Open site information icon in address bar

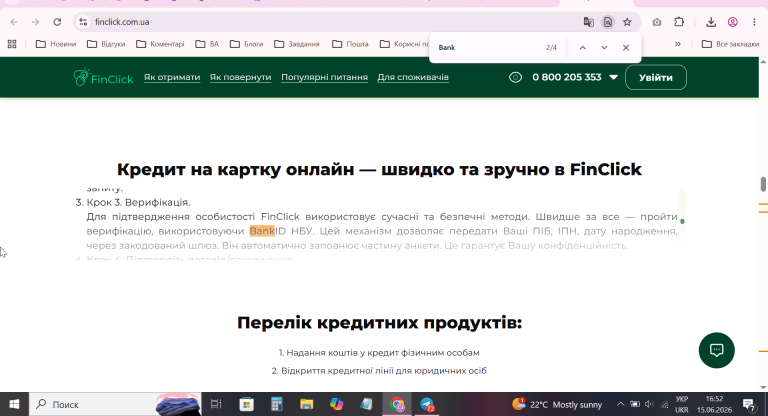pyautogui.click(x=83, y=22)
